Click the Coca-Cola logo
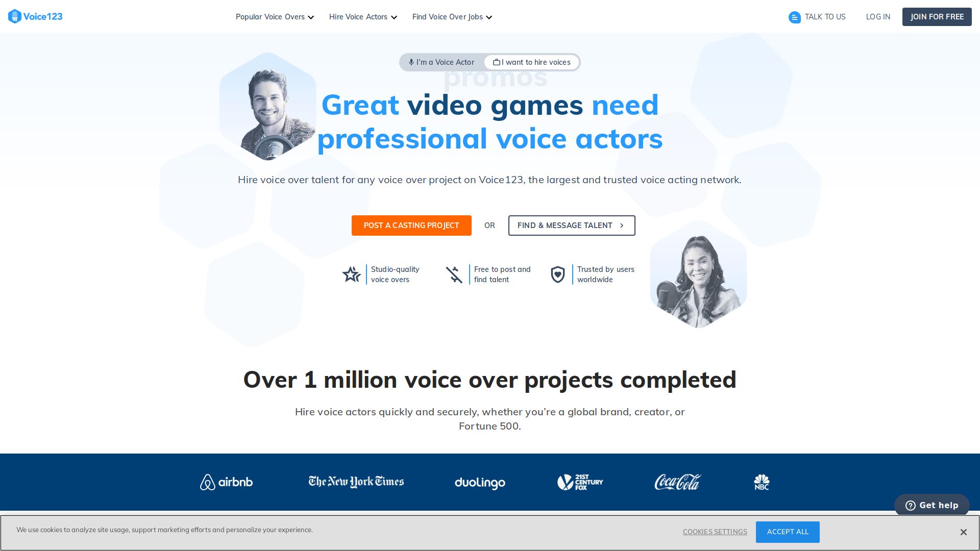Image resolution: width=980 pixels, height=551 pixels. coord(678,482)
